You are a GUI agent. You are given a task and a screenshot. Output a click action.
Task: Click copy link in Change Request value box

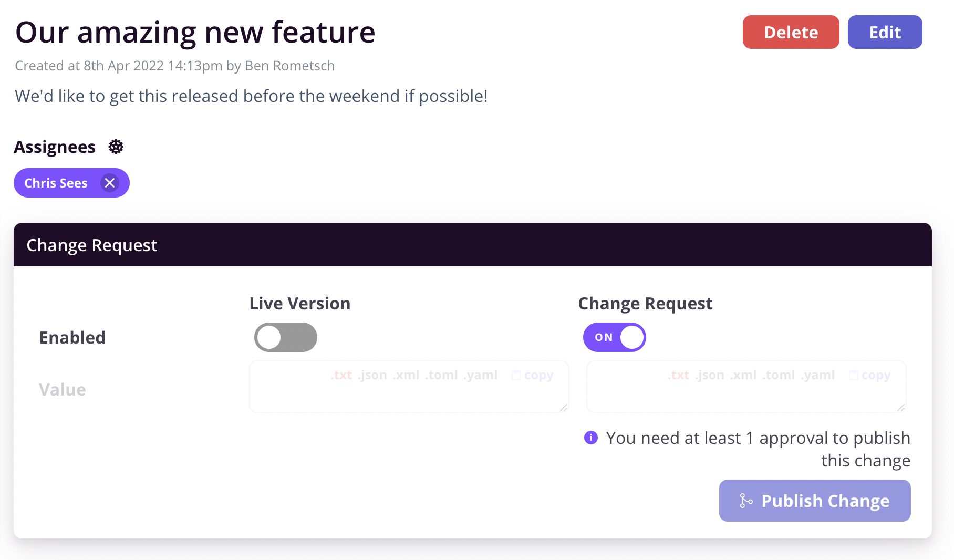coord(876,375)
